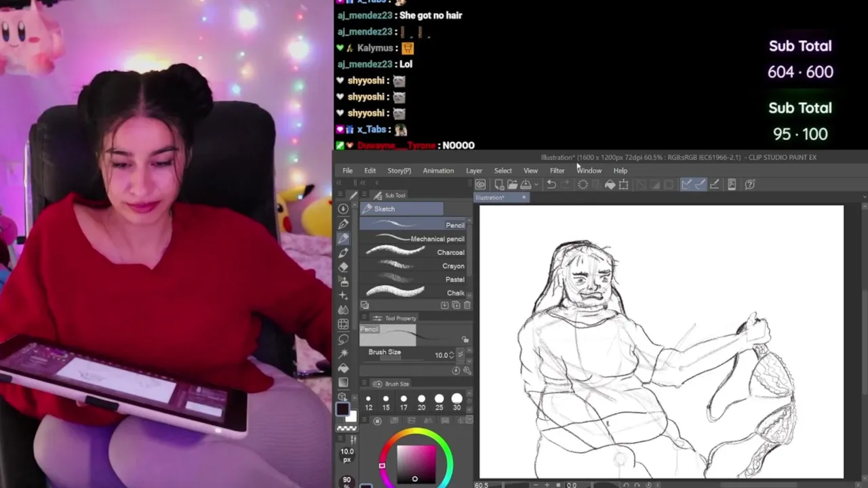This screenshot has height=488, width=868.
Task: Save the illustration with Save icon
Action: tap(526, 184)
